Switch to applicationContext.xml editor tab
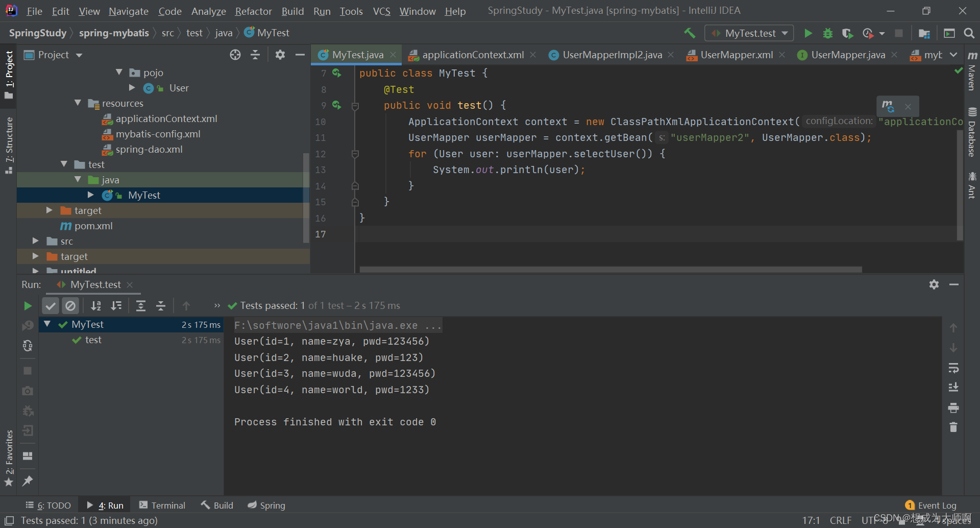This screenshot has height=528, width=980. click(x=472, y=55)
